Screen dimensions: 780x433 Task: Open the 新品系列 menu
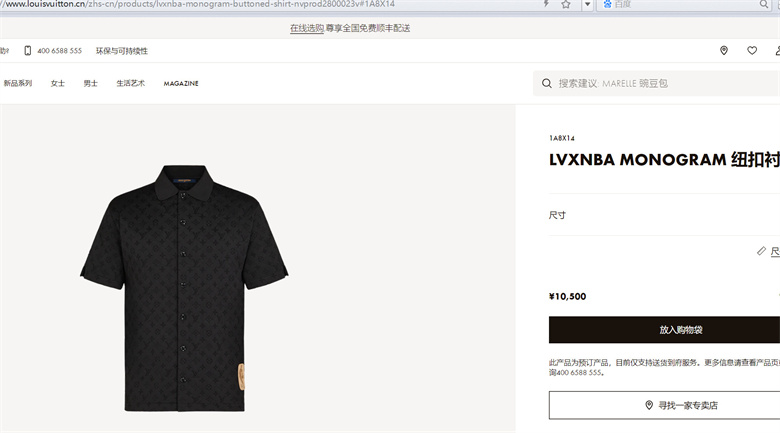coord(18,83)
